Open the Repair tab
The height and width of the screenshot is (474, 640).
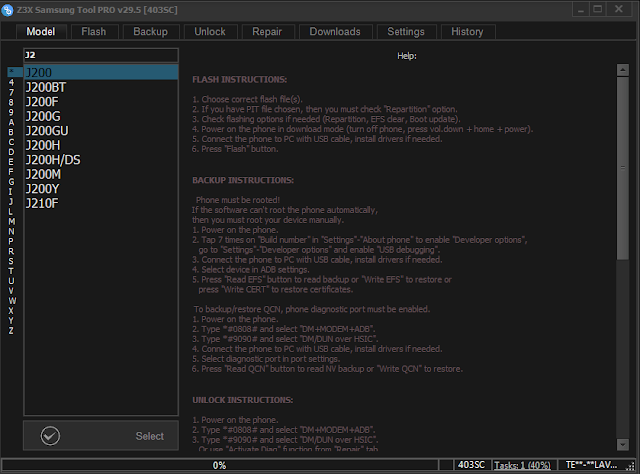coord(267,31)
